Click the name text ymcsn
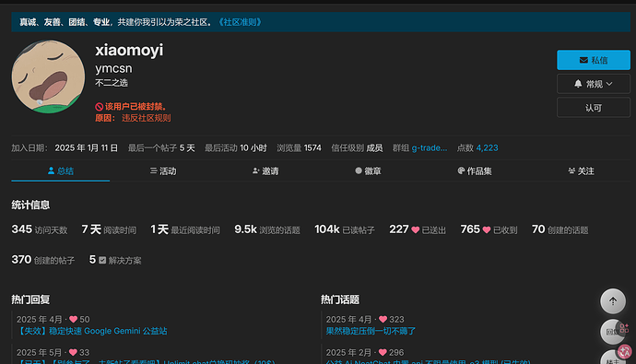636x364 pixels. click(x=113, y=68)
